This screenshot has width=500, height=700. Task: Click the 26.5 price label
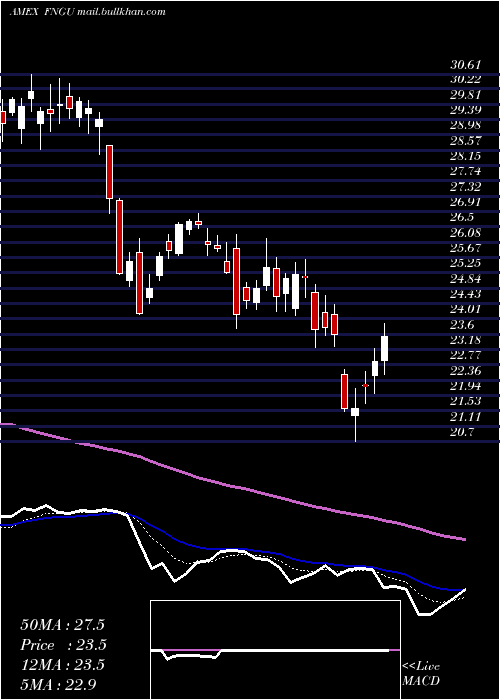pyautogui.click(x=462, y=218)
